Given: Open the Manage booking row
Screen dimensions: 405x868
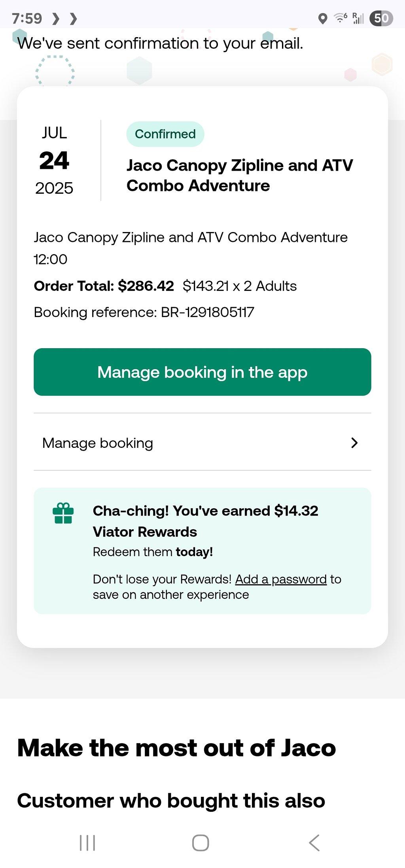Looking at the screenshot, I should click(202, 443).
